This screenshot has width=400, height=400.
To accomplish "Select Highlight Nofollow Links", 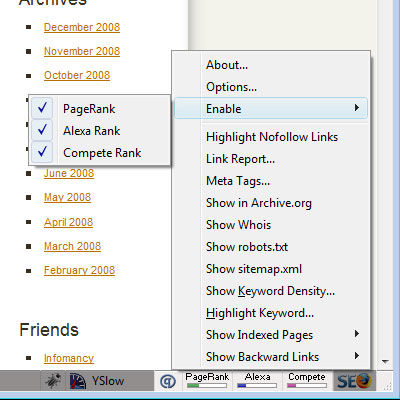I will click(271, 137).
